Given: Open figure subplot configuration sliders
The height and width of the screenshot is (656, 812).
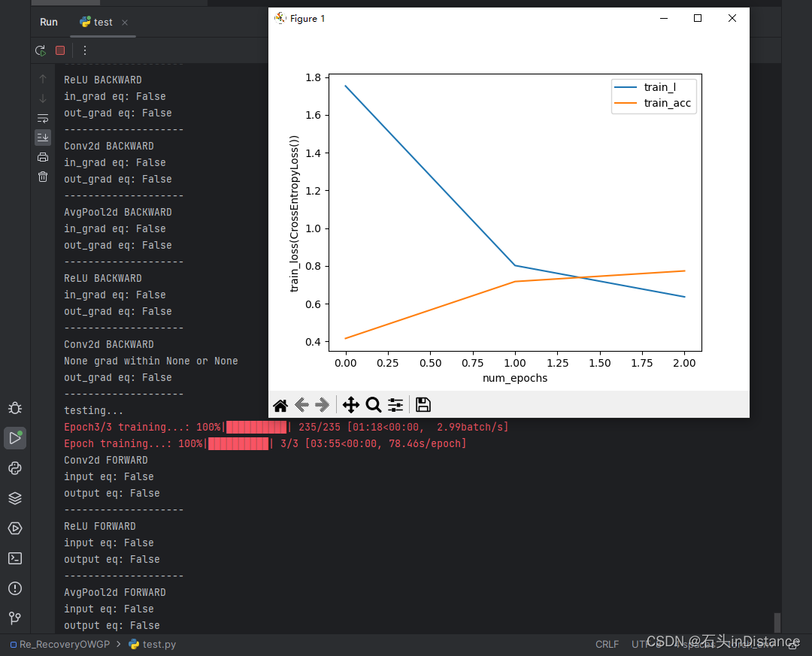Looking at the screenshot, I should tap(395, 405).
